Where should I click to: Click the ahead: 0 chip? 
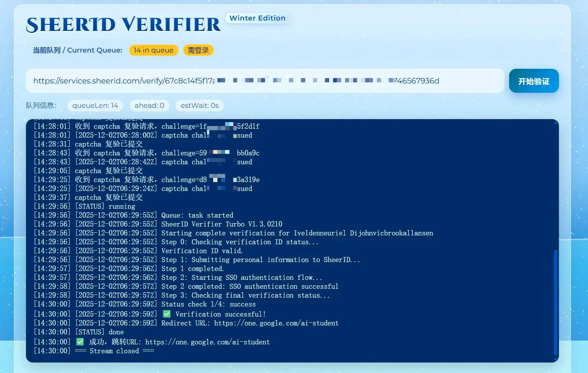tap(149, 106)
